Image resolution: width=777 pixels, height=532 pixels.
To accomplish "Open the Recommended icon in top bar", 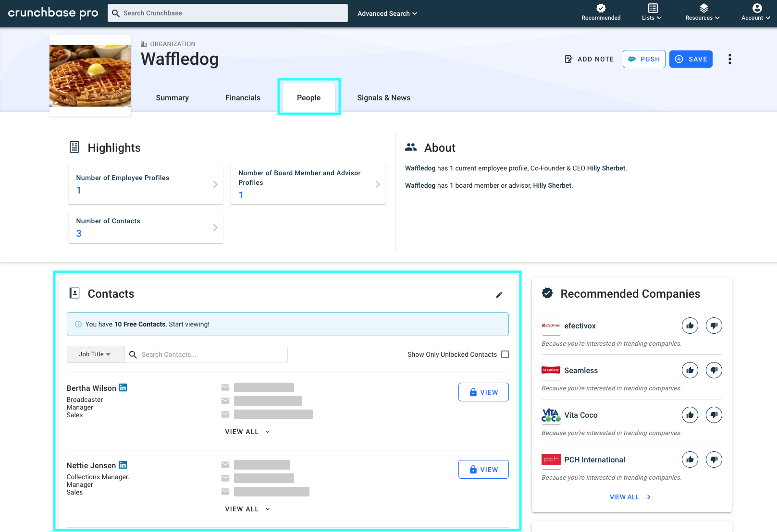I will tap(601, 13).
